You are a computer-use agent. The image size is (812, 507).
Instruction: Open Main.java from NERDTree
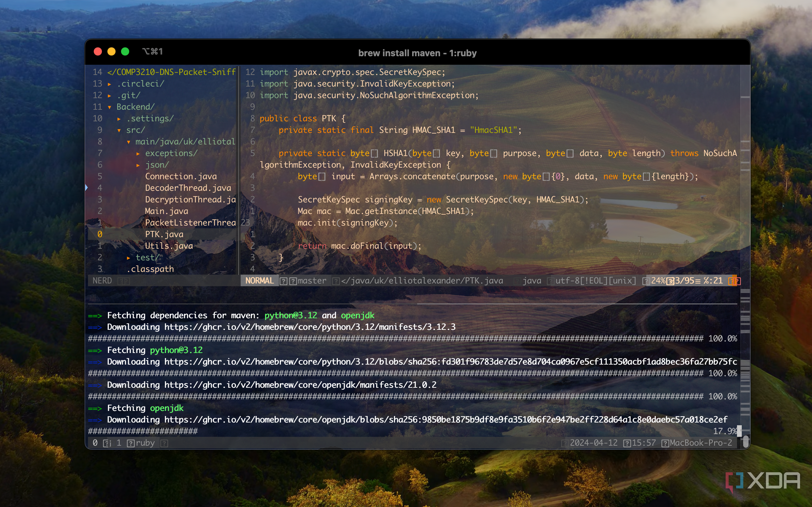[166, 211]
